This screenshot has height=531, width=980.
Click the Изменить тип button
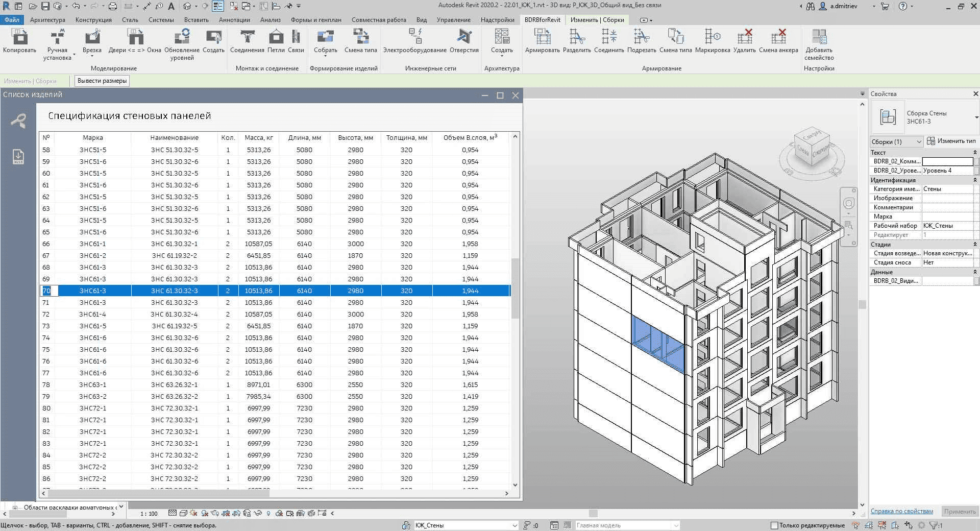[951, 141]
